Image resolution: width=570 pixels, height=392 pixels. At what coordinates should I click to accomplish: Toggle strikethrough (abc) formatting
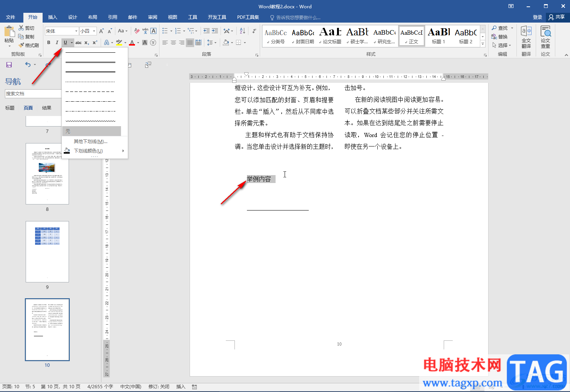click(x=78, y=43)
